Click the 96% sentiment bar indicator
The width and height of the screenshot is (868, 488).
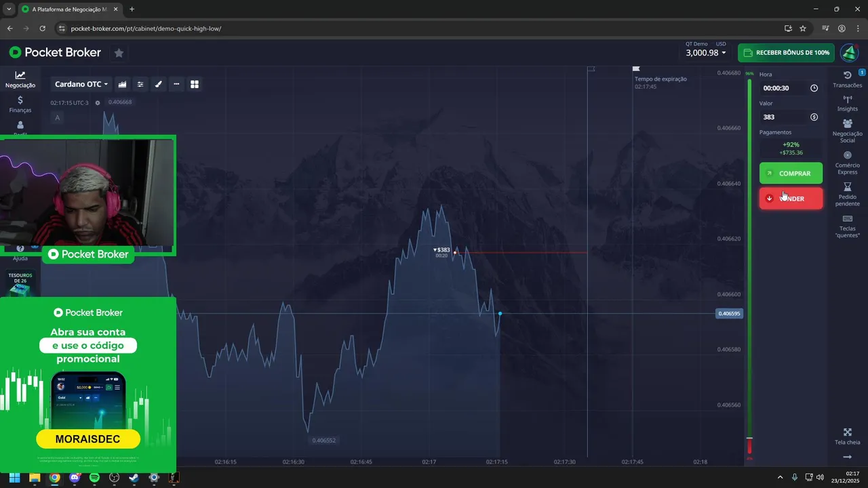tap(749, 73)
